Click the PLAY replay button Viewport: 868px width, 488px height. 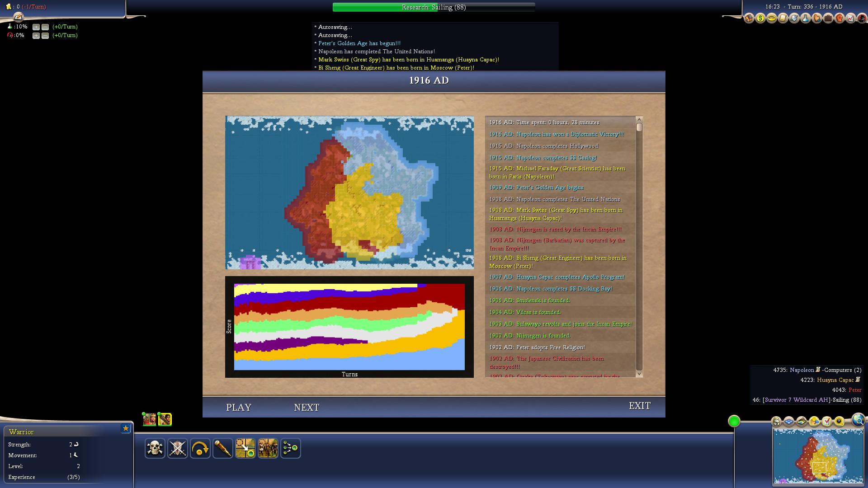pos(239,408)
